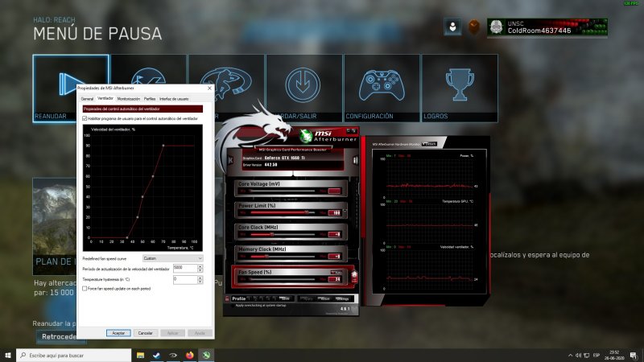Viewport: 644px width, 362px height.
Task: Switch to the General tab
Action: (x=87, y=99)
